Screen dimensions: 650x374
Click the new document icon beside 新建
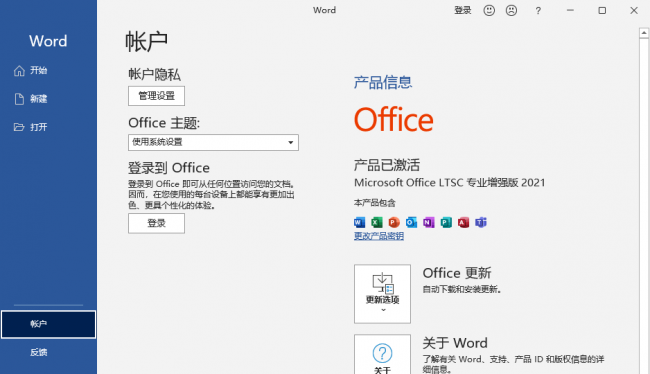(19, 99)
